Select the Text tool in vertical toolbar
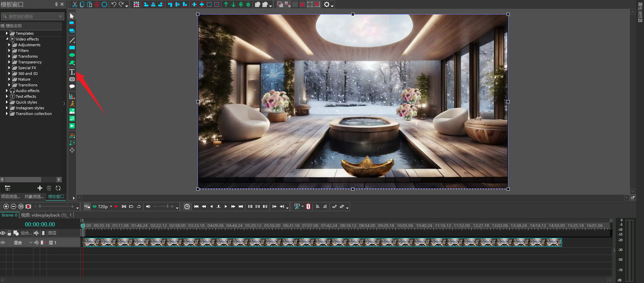Viewport: 644px width, 283px height. coord(72,72)
